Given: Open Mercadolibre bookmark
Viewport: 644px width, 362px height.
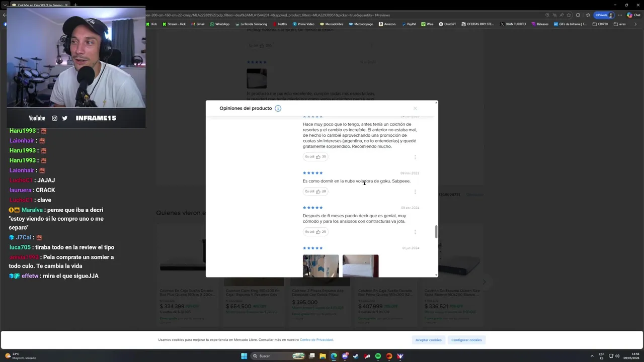Looking at the screenshot, I should pyautogui.click(x=331, y=24).
